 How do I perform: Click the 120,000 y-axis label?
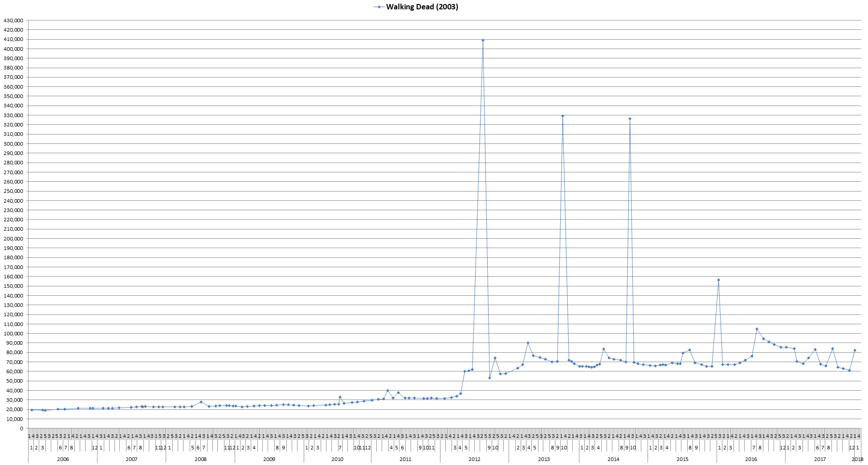coord(13,314)
